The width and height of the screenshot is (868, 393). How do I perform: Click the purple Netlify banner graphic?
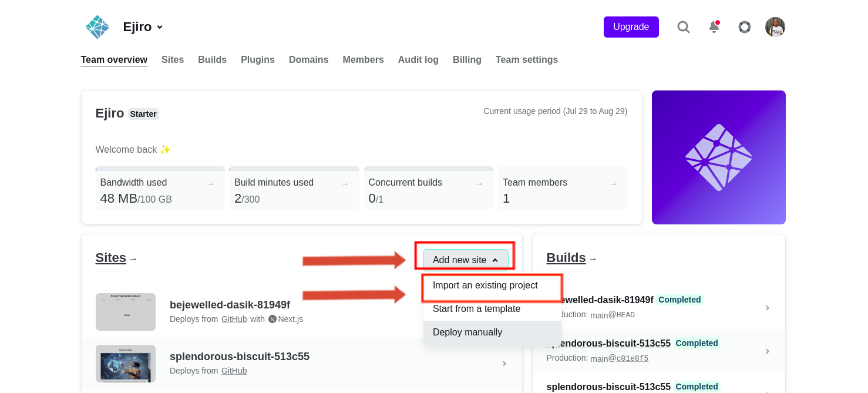(719, 157)
